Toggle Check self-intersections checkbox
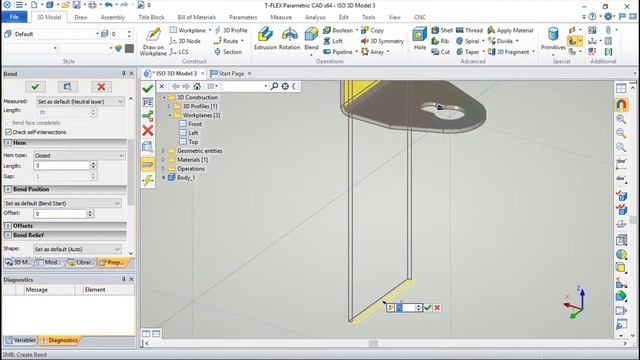Screen dimensions: 640x360 [8, 132]
